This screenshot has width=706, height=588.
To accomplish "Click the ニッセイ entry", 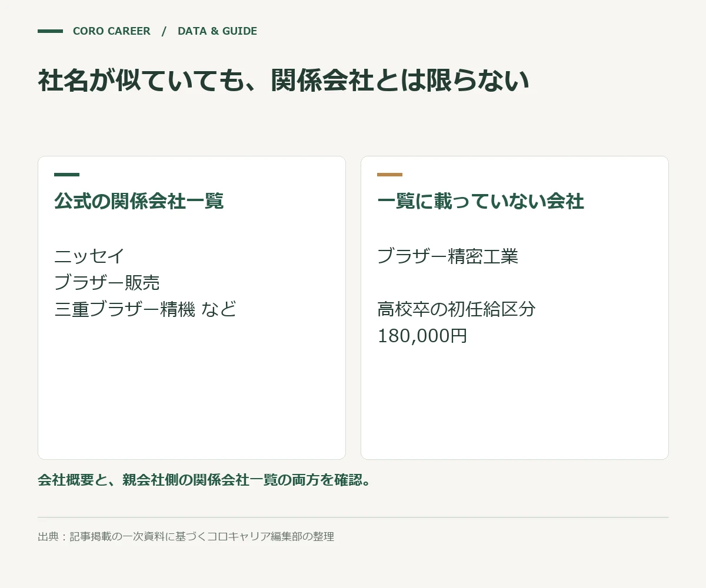I will click(x=89, y=256).
